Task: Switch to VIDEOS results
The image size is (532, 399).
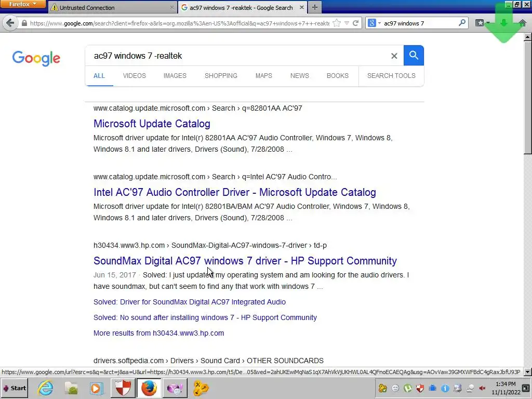Action: pos(135,76)
